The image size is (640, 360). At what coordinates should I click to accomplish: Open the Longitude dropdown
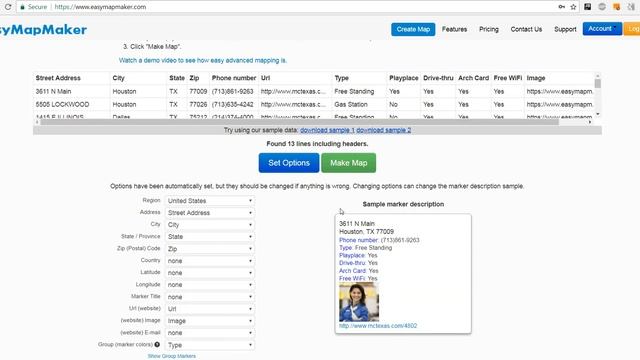pos(210,285)
